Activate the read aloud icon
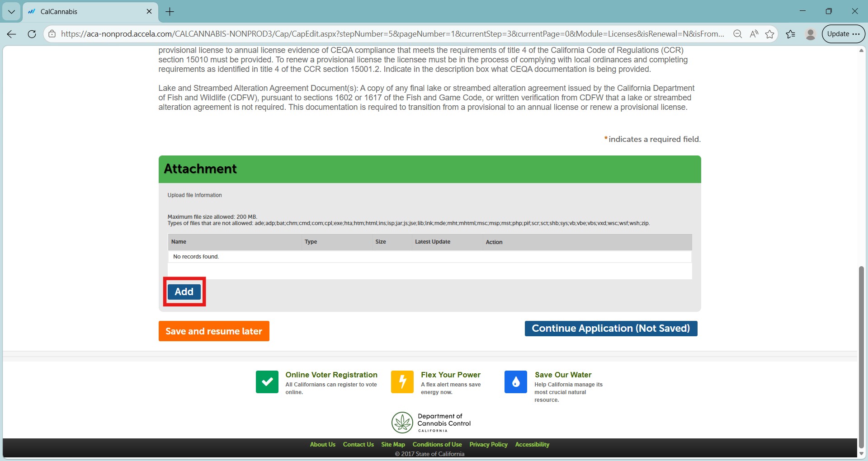Image resolution: width=868 pixels, height=461 pixels. coord(754,34)
